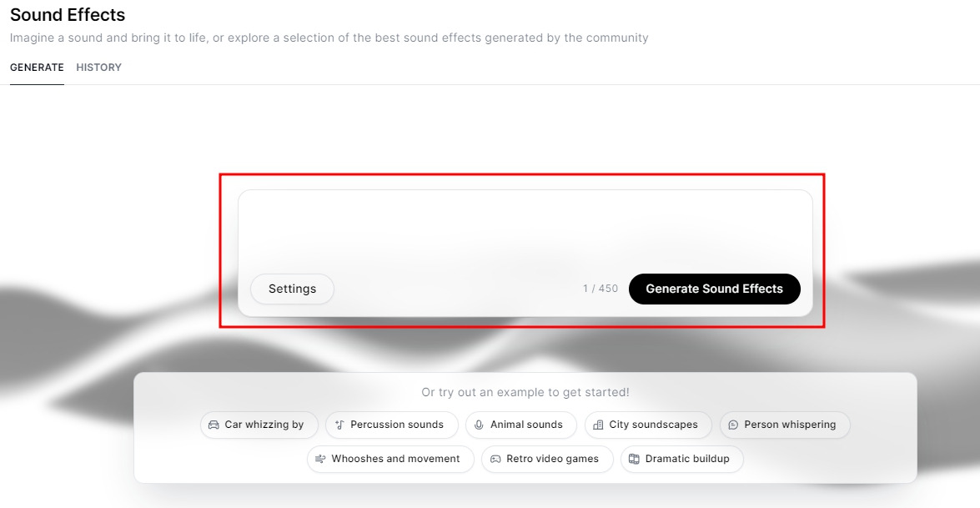Click the microphone icon for Animal sounds
This screenshot has height=508, width=980.
[479, 425]
